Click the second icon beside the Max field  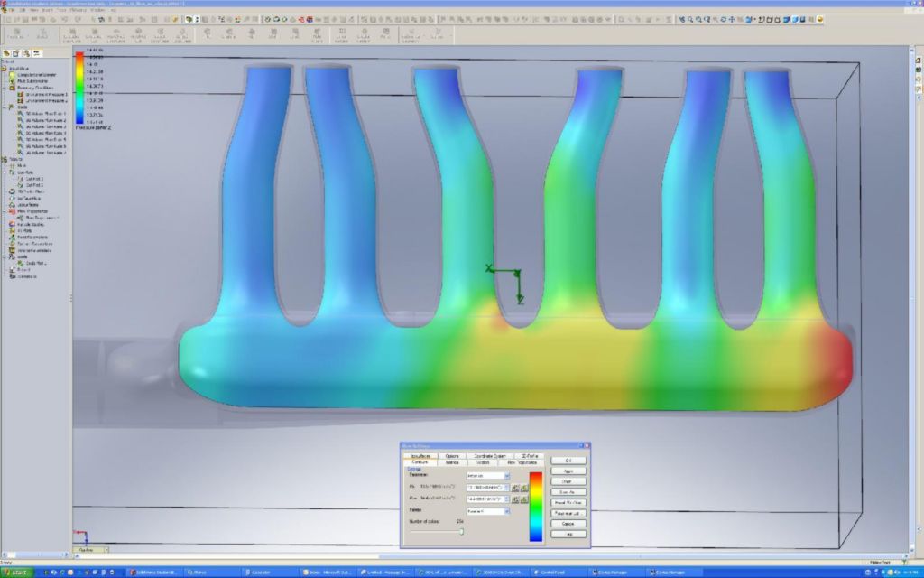tap(523, 499)
